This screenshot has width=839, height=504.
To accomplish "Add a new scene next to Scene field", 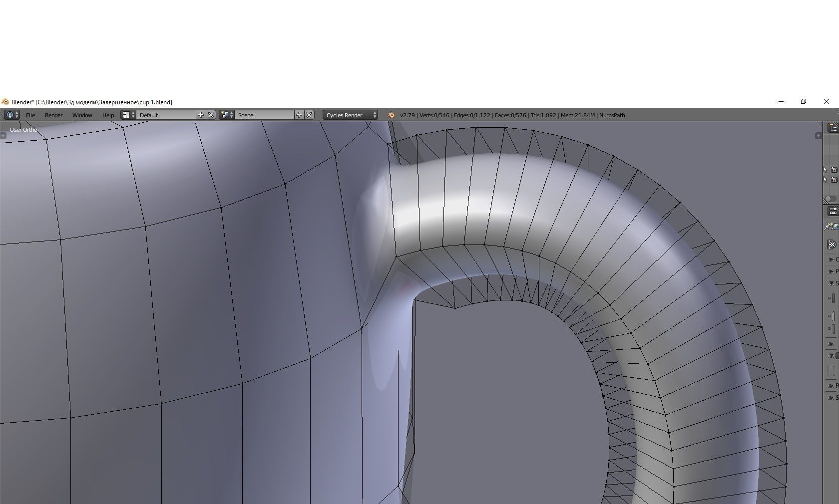I will click(x=299, y=115).
